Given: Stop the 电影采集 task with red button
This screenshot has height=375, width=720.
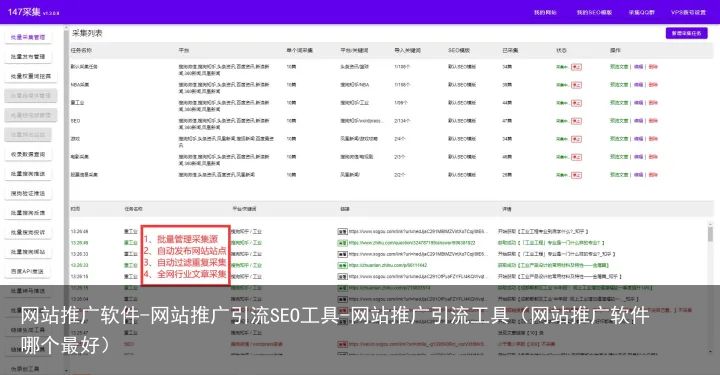Looking at the screenshot, I should [576, 157].
